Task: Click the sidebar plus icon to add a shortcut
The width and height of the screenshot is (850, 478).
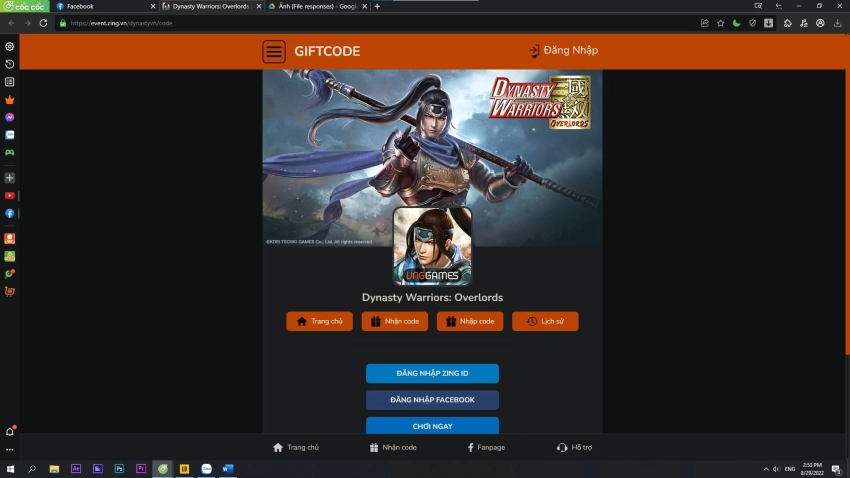Action: click(x=10, y=178)
